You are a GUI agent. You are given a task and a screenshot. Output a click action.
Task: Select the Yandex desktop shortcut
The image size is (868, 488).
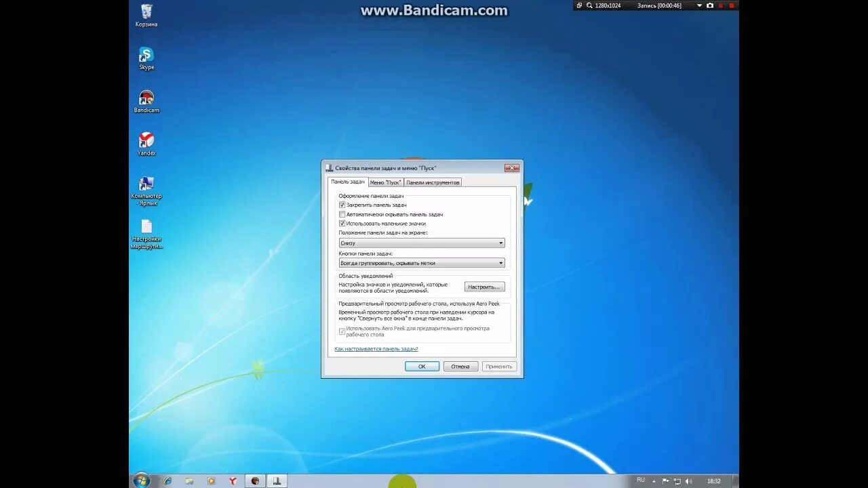coord(146,144)
